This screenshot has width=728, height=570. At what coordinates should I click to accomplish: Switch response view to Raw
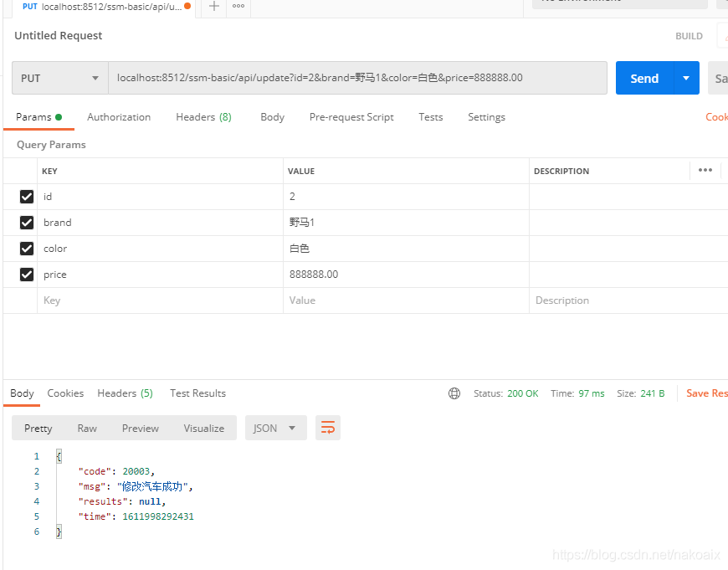(x=87, y=428)
